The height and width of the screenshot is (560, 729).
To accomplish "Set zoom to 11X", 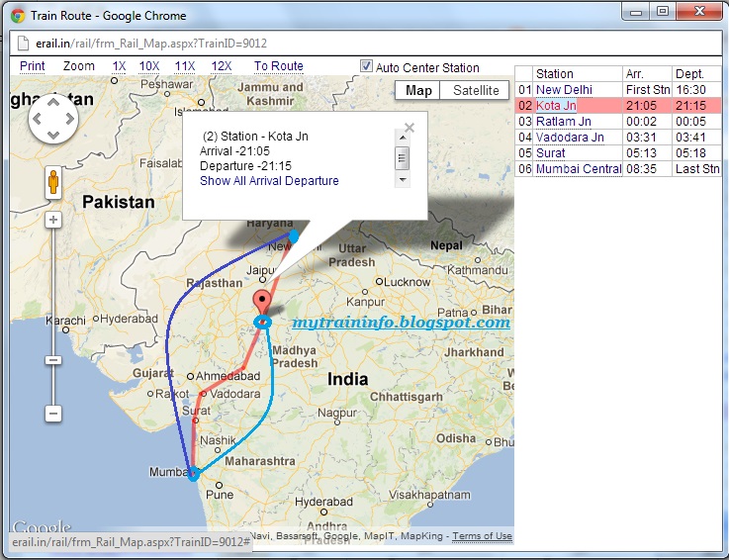I will coord(185,66).
